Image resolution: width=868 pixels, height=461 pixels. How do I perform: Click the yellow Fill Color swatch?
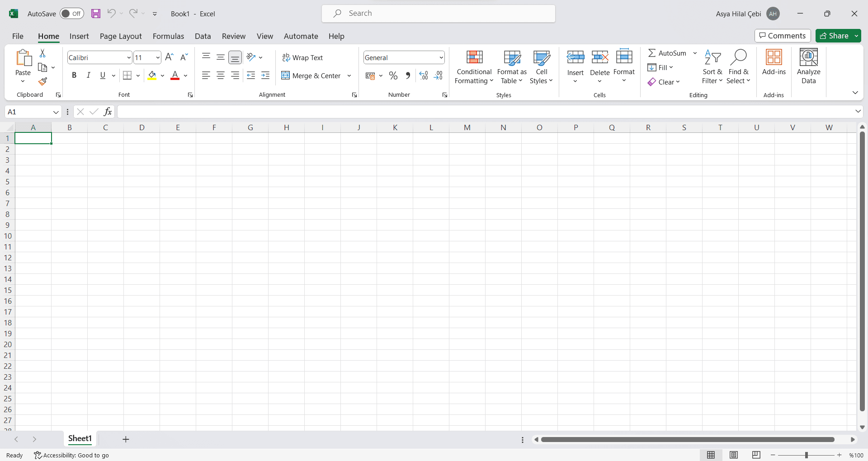point(152,75)
